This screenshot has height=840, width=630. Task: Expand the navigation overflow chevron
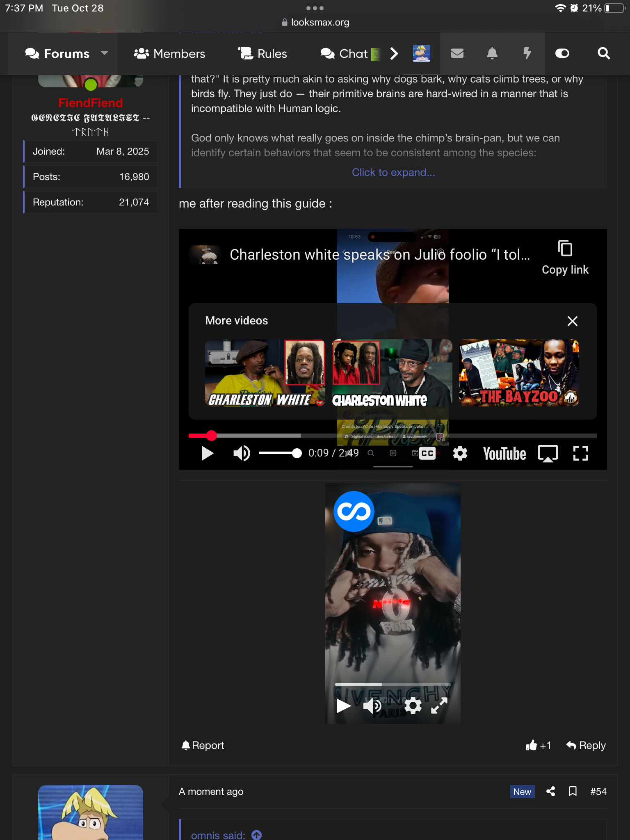click(394, 54)
